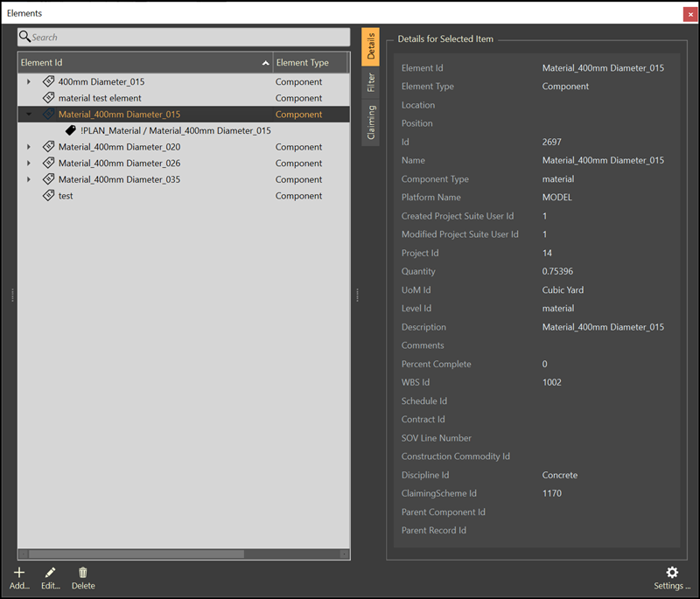Expand the Material_400mm Diameter_035 node

[29, 179]
